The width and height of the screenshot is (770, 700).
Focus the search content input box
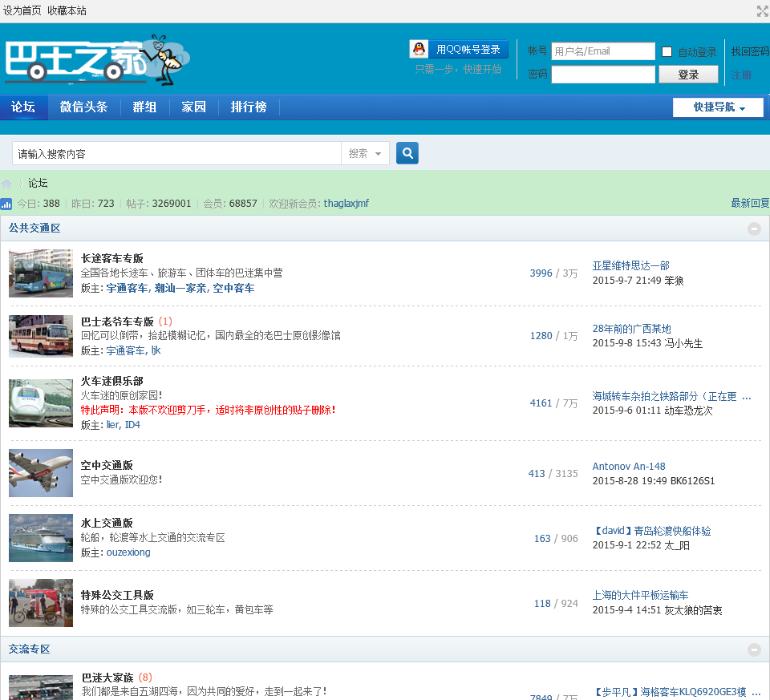coord(176,154)
